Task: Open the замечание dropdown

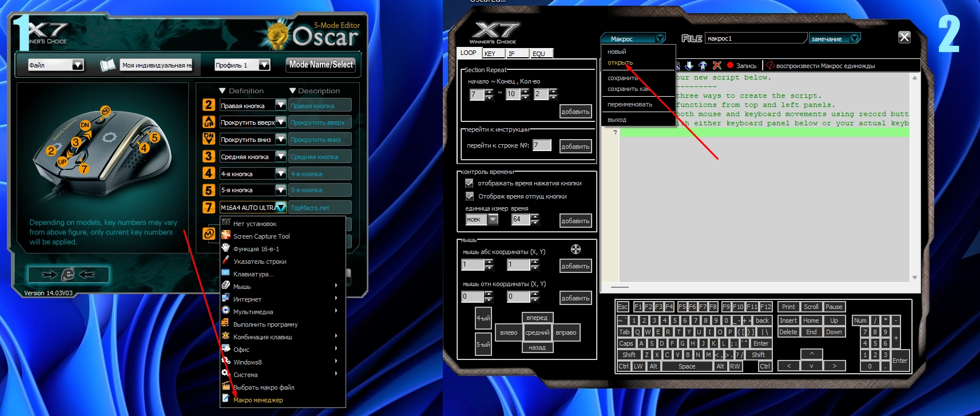Action: [x=855, y=39]
